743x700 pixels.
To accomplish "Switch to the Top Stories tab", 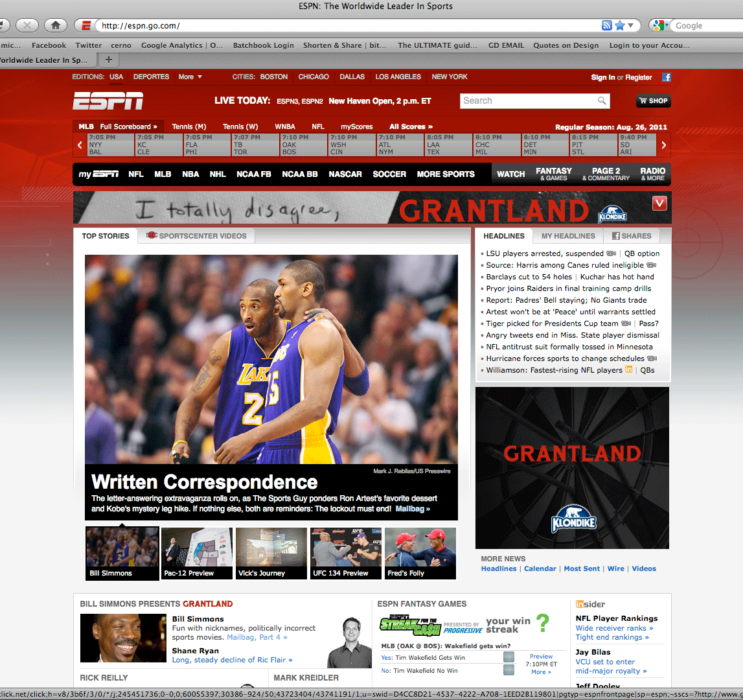I will (x=106, y=236).
